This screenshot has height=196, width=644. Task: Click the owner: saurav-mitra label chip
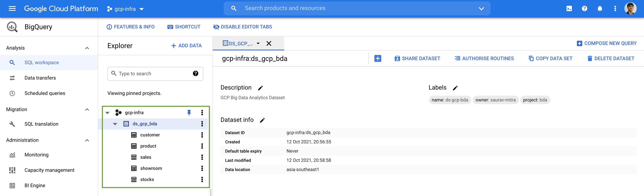(495, 100)
